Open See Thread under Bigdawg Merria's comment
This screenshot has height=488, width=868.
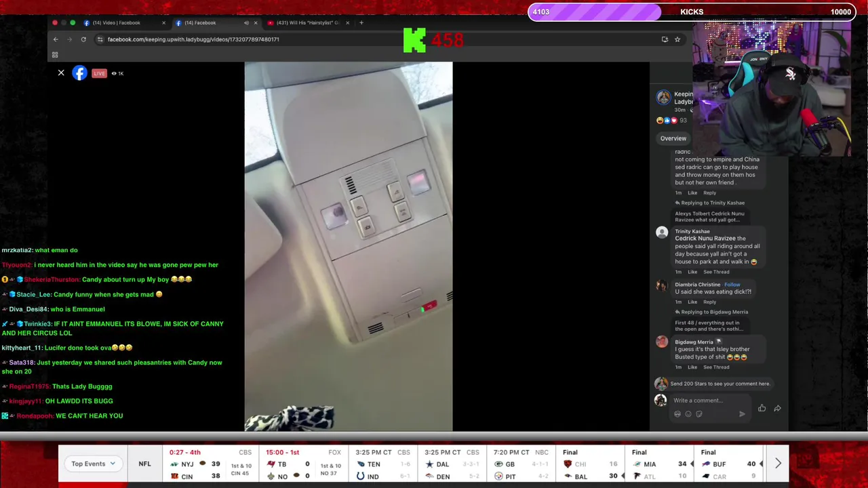(716, 367)
